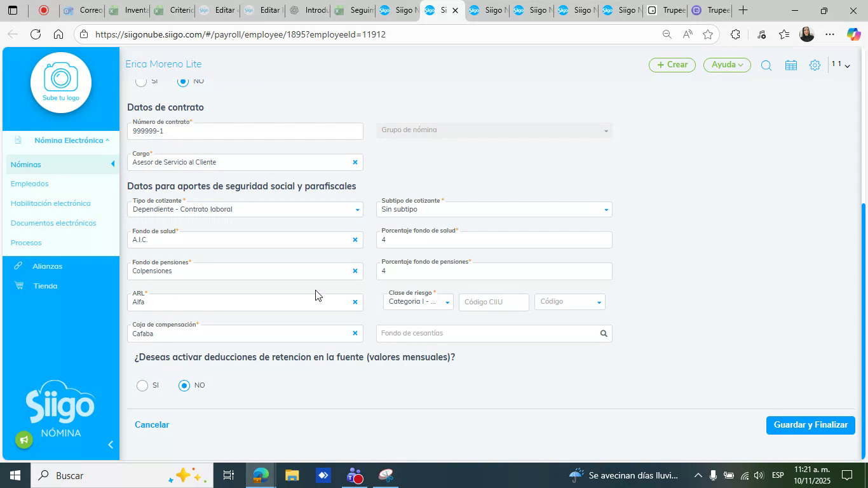Expand the Ayuda menu
This screenshot has height=488, width=868.
[x=727, y=65]
